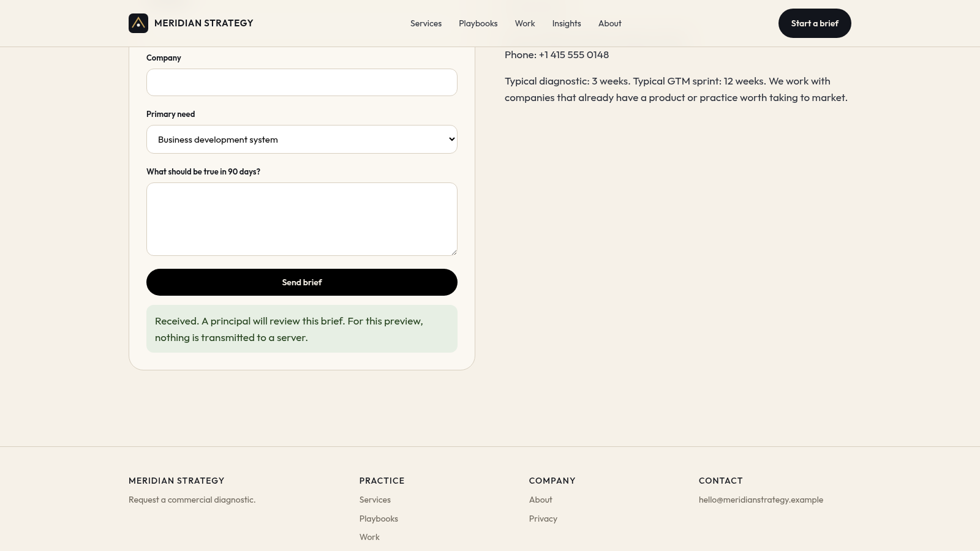Viewport: 980px width, 551px height.
Task: Click the 'What should be true in 90 days?' label
Action: [x=203, y=171]
